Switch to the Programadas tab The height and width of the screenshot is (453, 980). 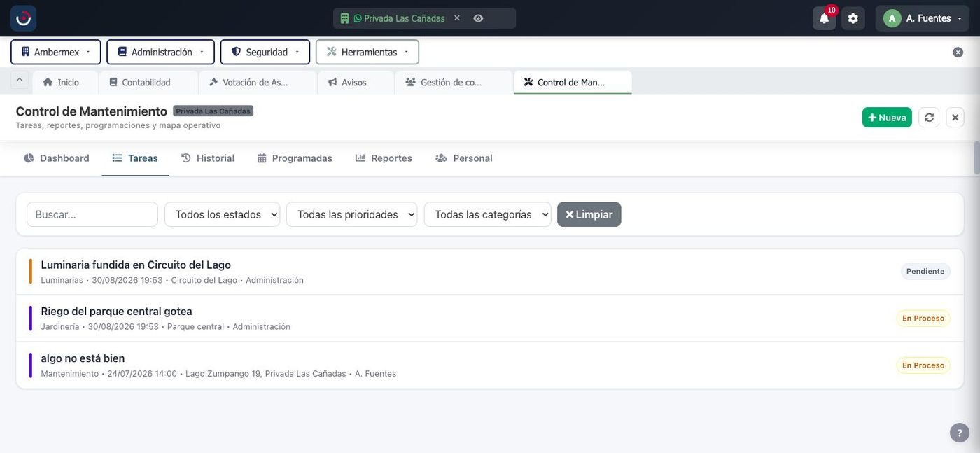click(x=295, y=158)
